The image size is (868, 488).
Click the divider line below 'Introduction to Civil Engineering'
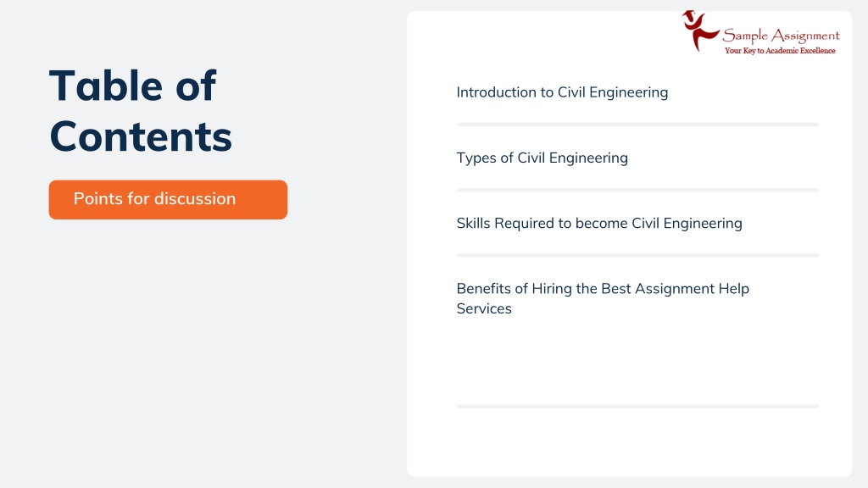pyautogui.click(x=637, y=125)
